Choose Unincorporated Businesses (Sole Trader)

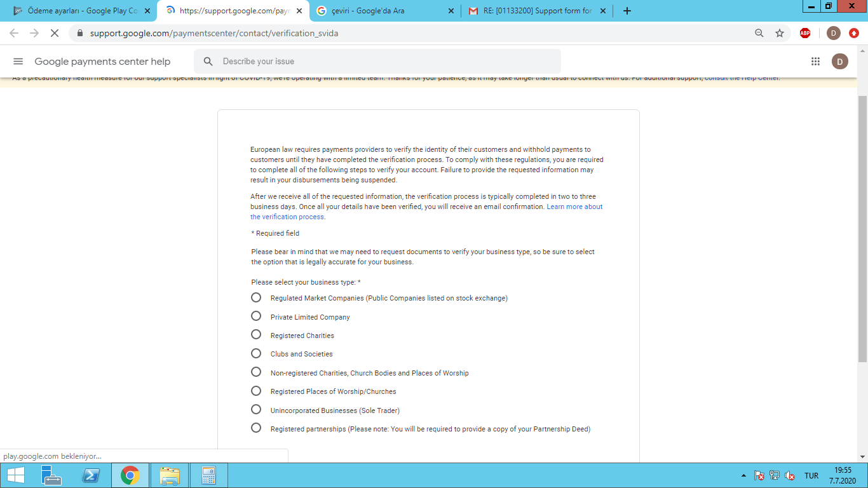tap(256, 409)
